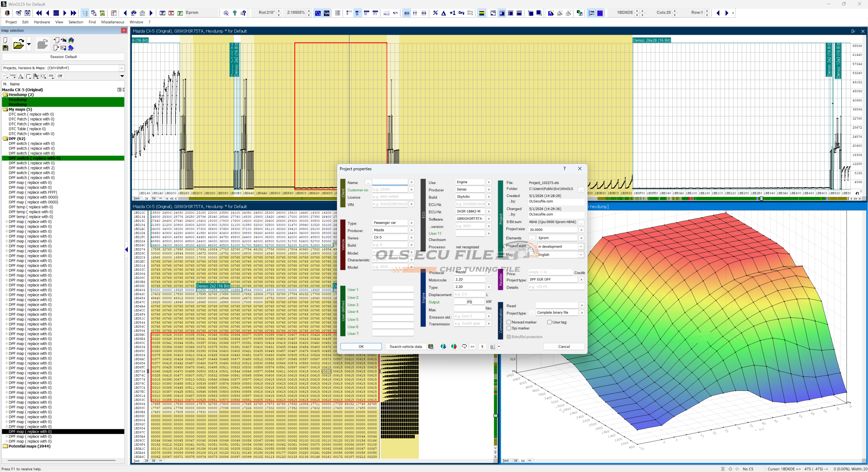Click the database icon beside Search vehicle data

(x=431, y=347)
